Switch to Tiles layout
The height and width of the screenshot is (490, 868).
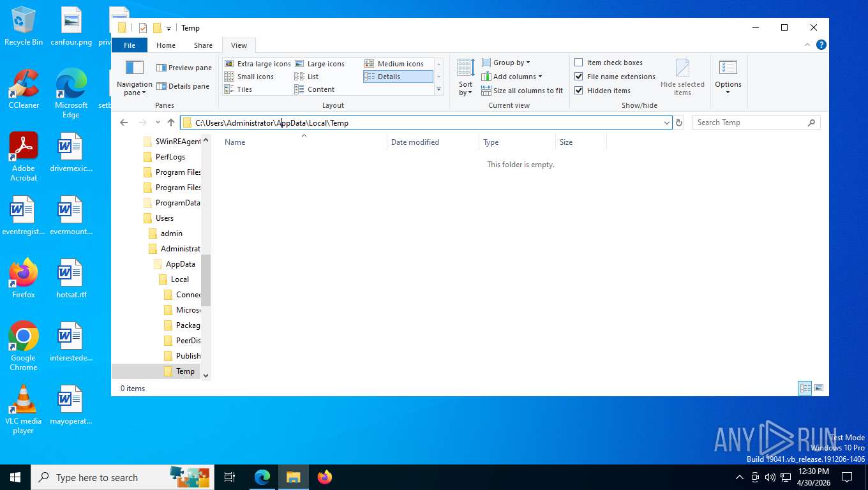[x=239, y=89]
